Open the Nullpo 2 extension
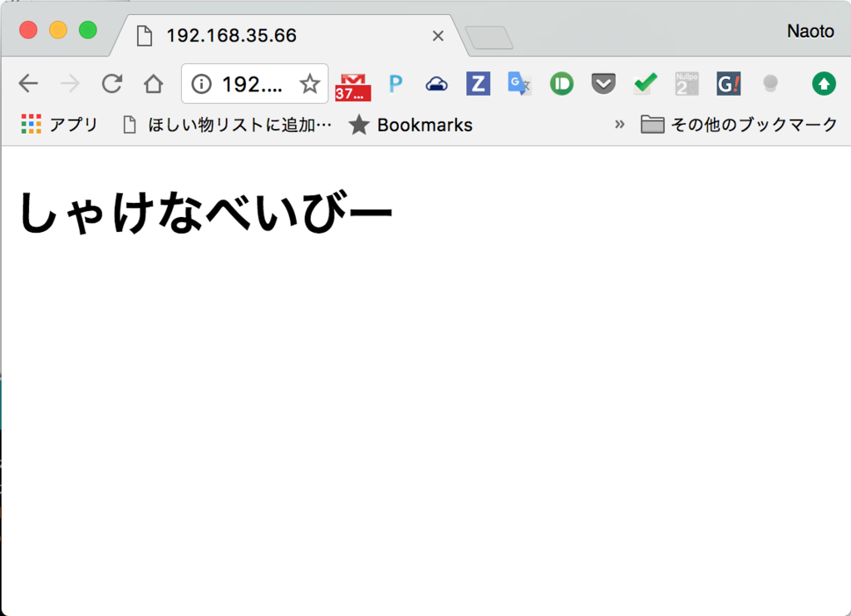Screen dimensions: 851x616 pyautogui.click(x=686, y=84)
